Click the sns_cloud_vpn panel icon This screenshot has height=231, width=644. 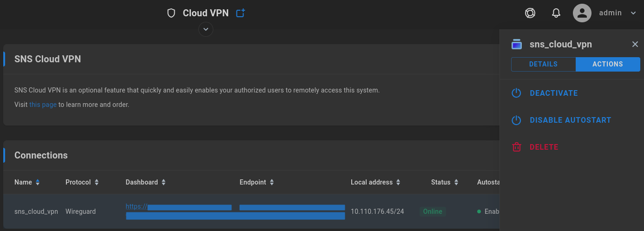pyautogui.click(x=517, y=44)
